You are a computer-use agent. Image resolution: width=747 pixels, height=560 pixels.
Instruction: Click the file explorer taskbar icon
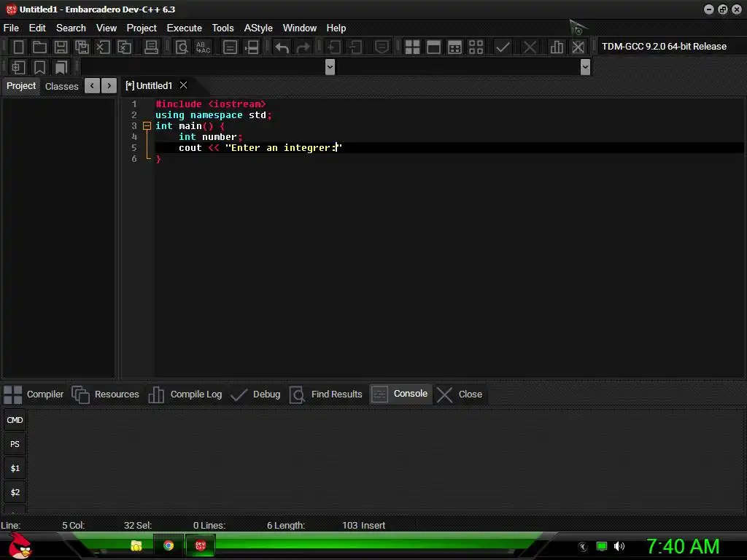pos(136,545)
